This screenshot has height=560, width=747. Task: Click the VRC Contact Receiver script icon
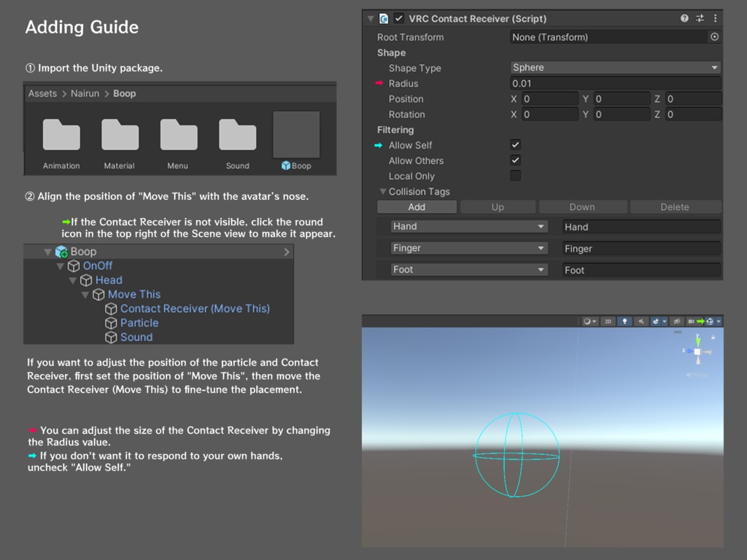pos(384,18)
